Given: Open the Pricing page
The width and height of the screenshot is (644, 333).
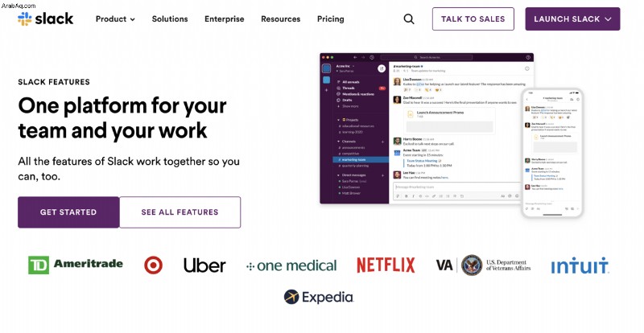Looking at the screenshot, I should tap(331, 18).
